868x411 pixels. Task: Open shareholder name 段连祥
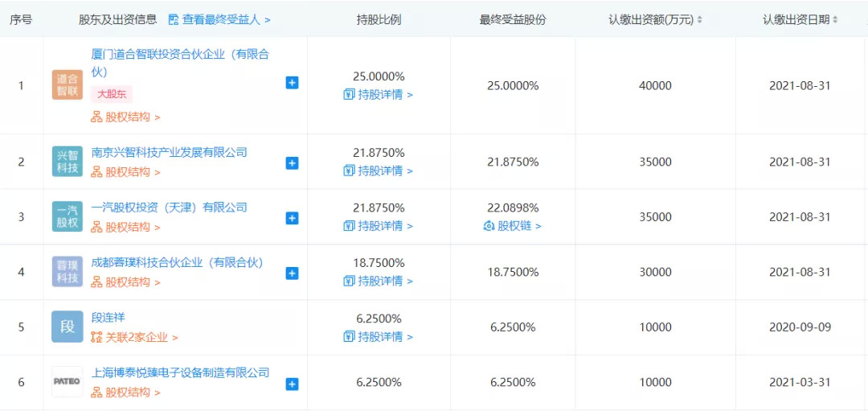click(x=108, y=318)
